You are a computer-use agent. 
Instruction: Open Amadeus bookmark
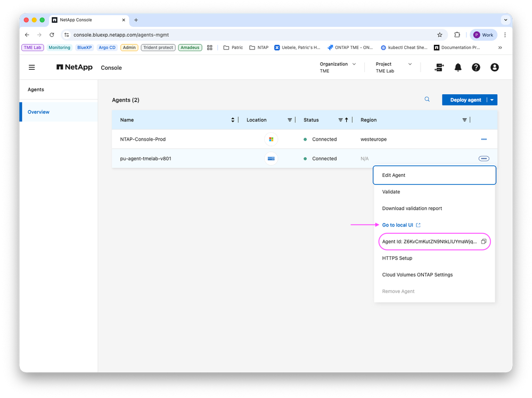pos(190,47)
